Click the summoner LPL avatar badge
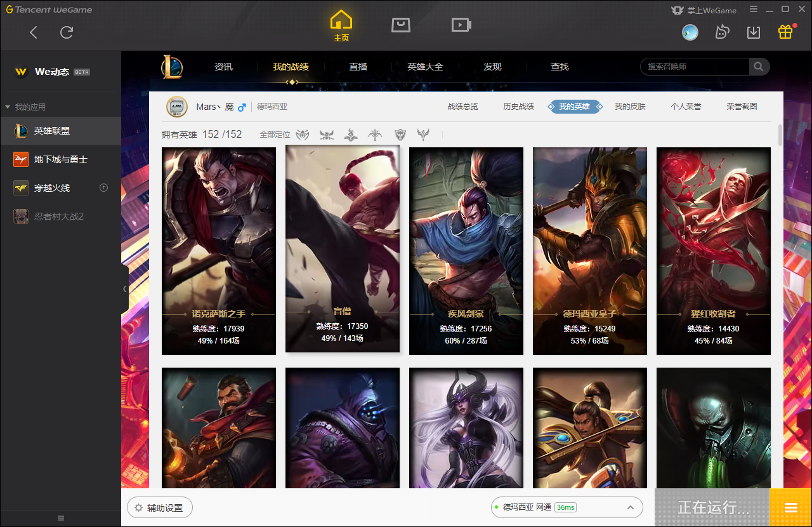812x527 pixels. (176, 107)
